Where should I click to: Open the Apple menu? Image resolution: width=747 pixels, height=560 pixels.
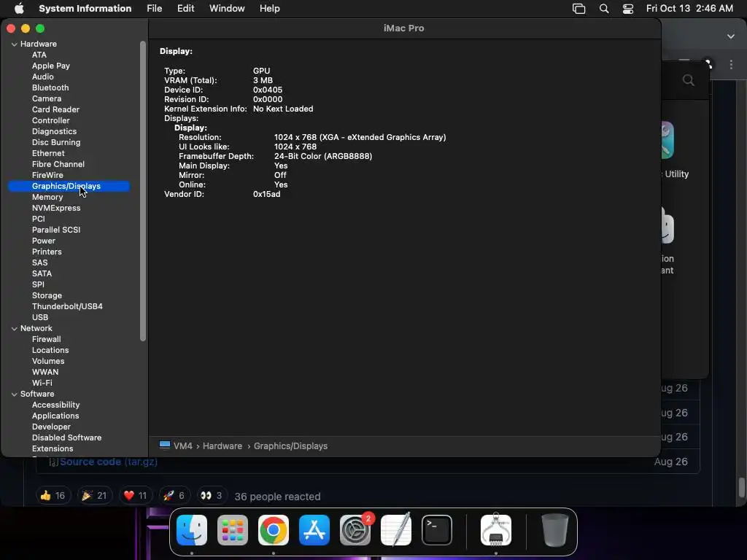pyautogui.click(x=19, y=8)
